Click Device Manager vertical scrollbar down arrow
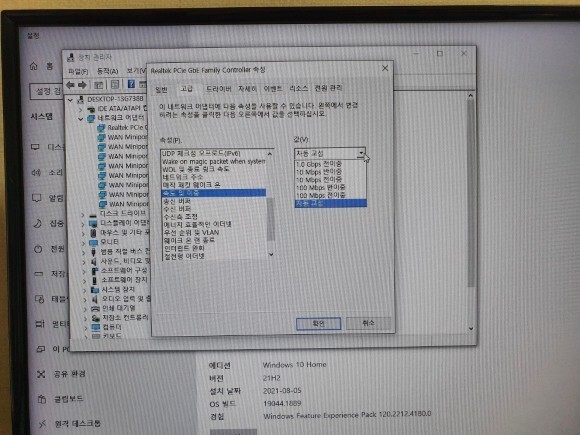This screenshot has width=580, height=435. coord(471,328)
